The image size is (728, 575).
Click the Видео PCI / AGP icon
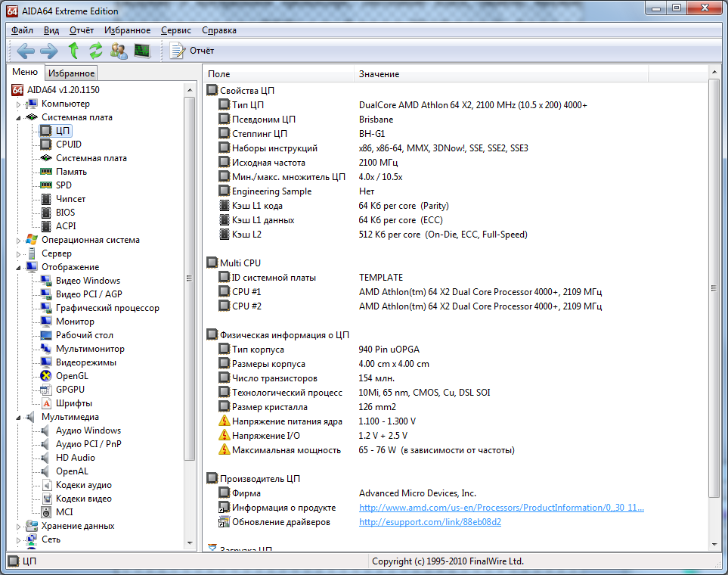[46, 294]
